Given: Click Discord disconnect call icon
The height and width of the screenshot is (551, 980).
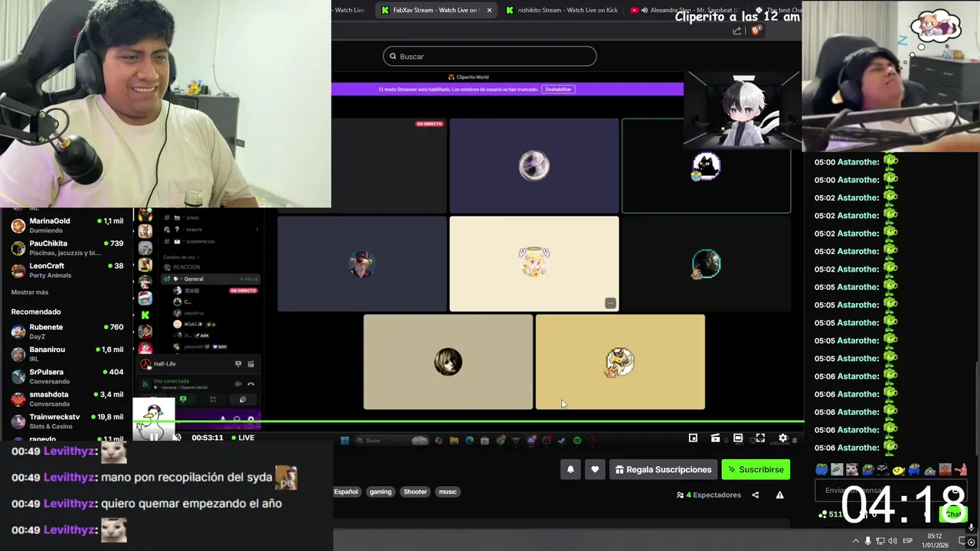Looking at the screenshot, I should click(x=250, y=384).
